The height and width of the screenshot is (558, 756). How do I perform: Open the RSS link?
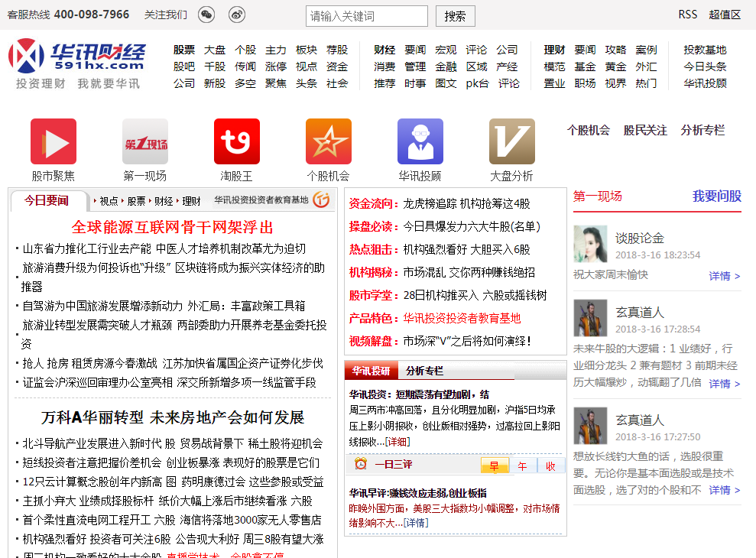point(687,15)
